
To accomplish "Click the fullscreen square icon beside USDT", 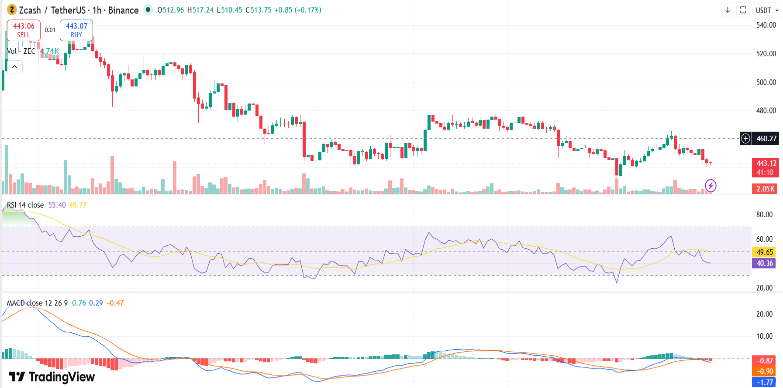I will click(743, 9).
